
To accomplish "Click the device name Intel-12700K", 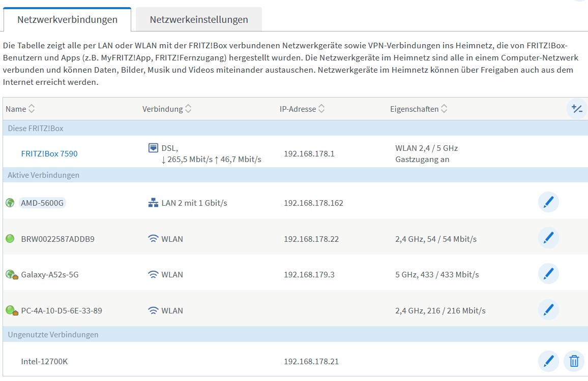I will coord(44,362).
